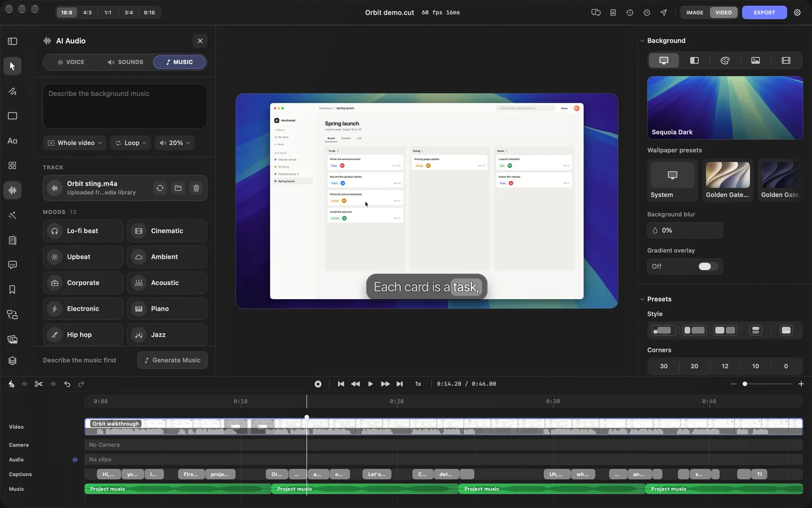
Task: Toggle the left sidebar panel icon
Action: [x=12, y=41]
